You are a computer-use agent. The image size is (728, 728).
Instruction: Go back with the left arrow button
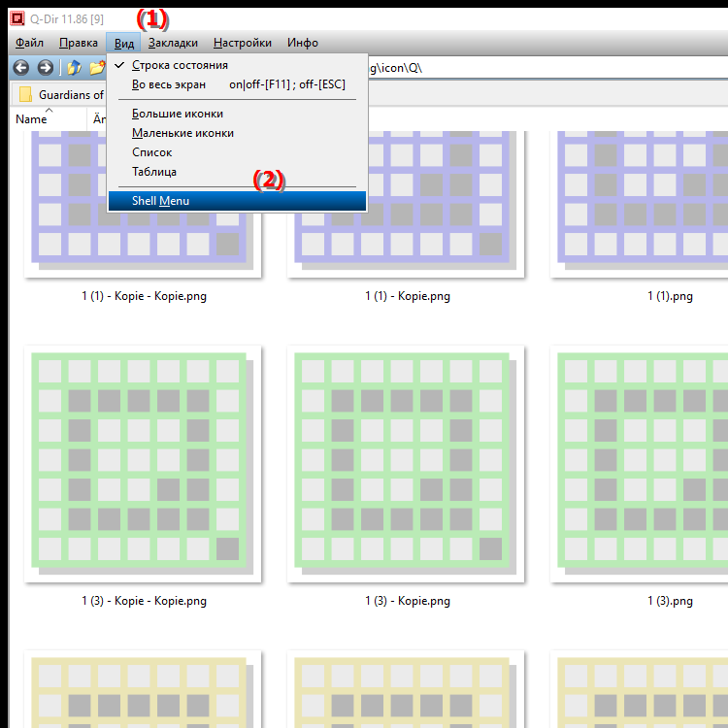coord(21,68)
